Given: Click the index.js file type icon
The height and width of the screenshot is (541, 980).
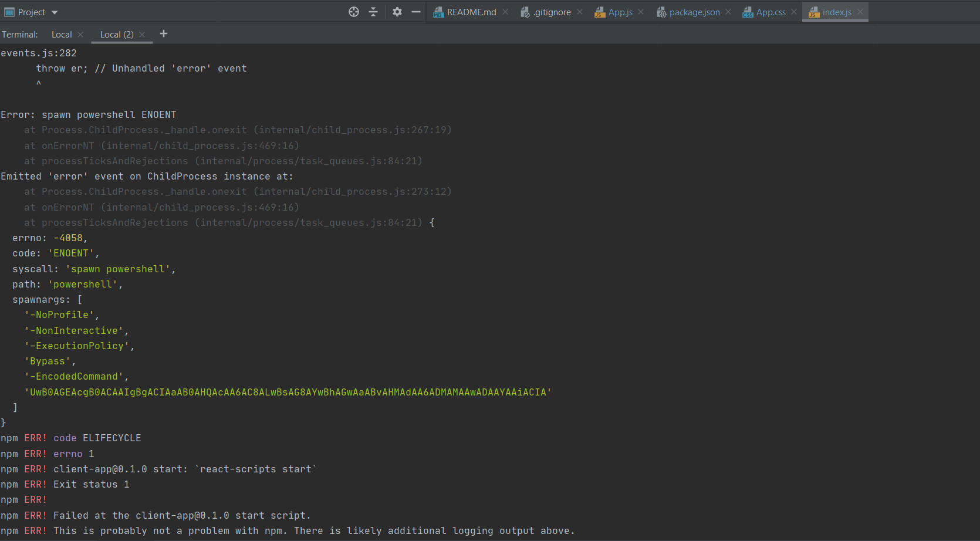Looking at the screenshot, I should 814,12.
